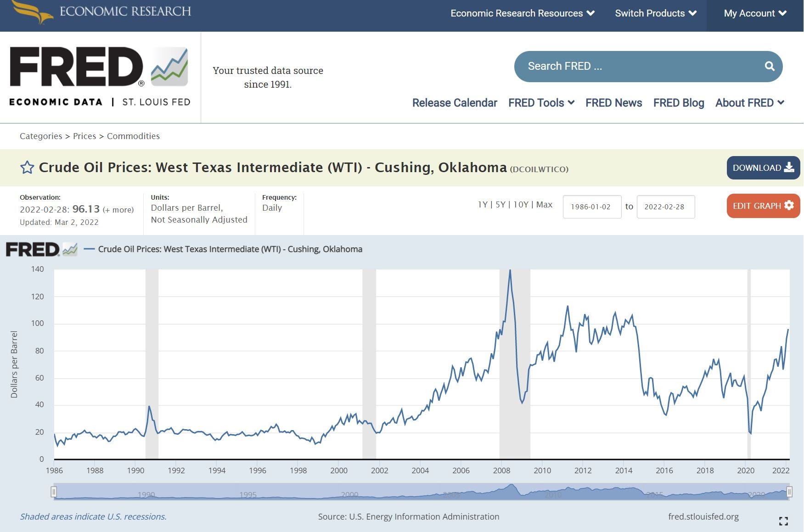Open the Prices breadcrumb link

coord(84,136)
